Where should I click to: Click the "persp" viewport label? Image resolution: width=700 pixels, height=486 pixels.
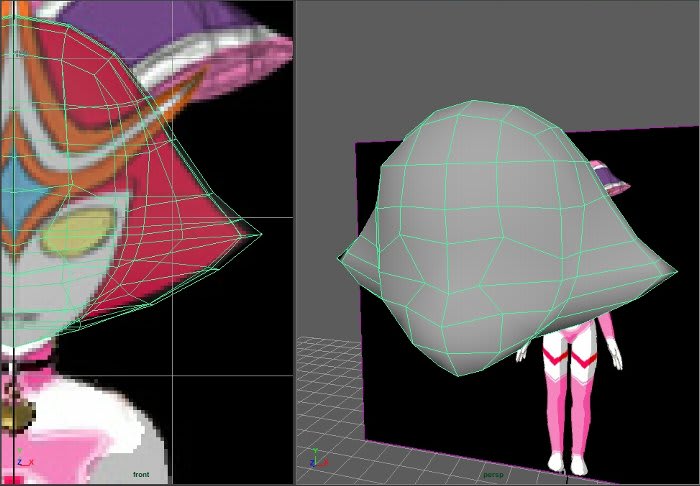coord(493,474)
